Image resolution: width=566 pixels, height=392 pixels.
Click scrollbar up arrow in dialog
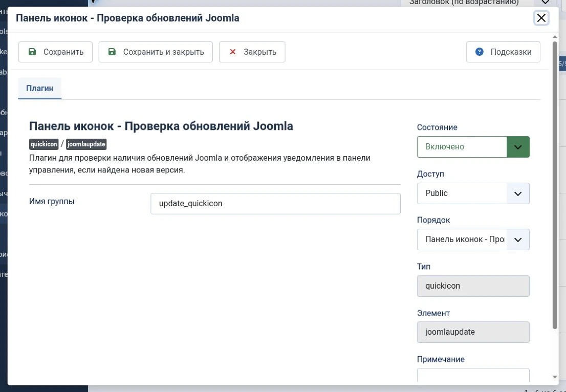click(x=555, y=37)
